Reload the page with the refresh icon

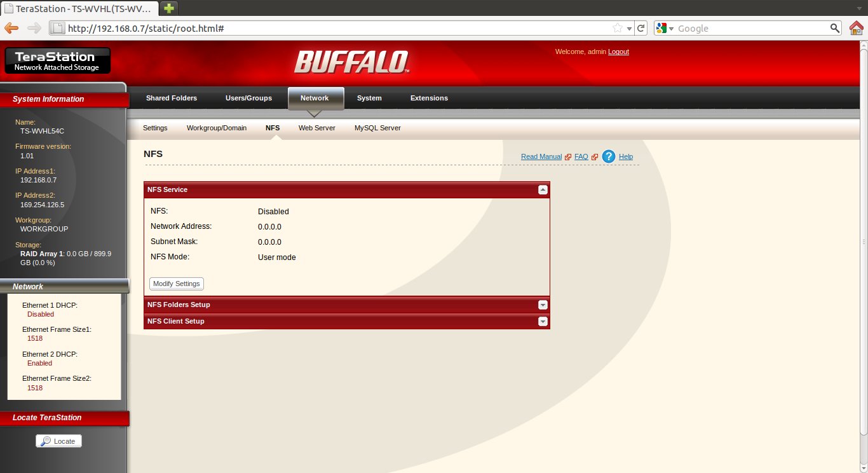click(641, 28)
